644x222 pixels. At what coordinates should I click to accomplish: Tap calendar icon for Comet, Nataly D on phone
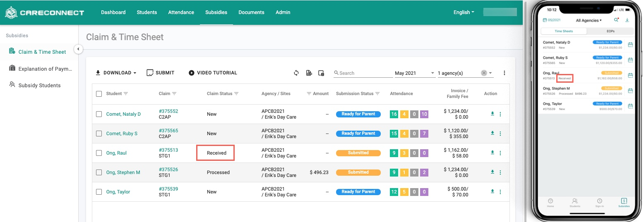pos(630,45)
